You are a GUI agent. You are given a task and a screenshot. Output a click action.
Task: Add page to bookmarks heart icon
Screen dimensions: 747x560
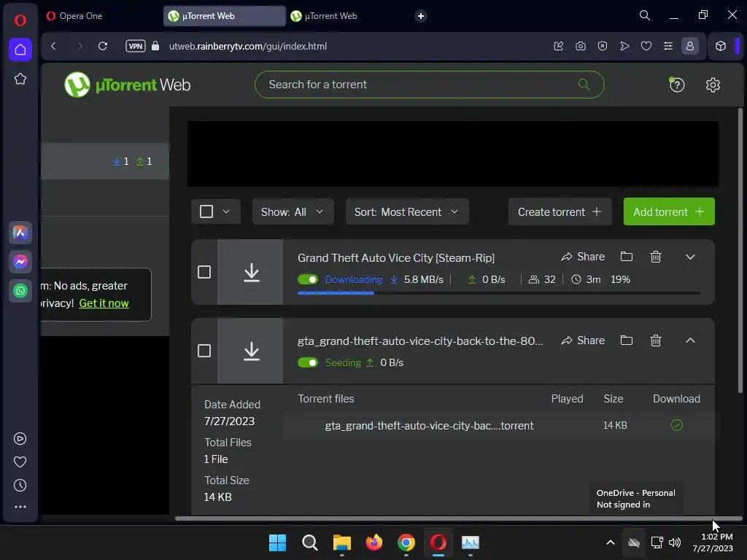point(646,46)
